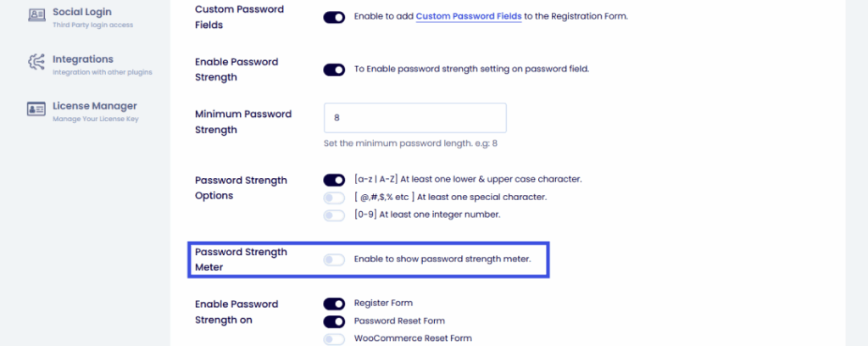Enable the integer number requirement toggle

pyautogui.click(x=334, y=215)
